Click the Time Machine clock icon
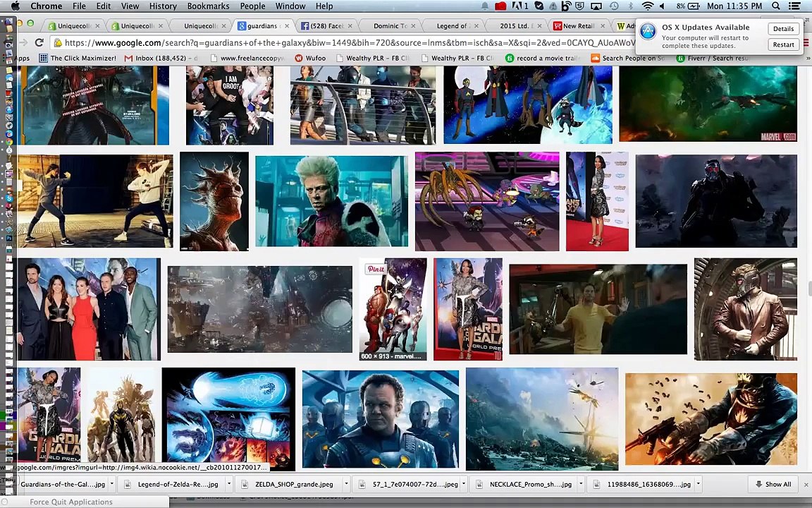This screenshot has height=508, width=812. pos(614,6)
